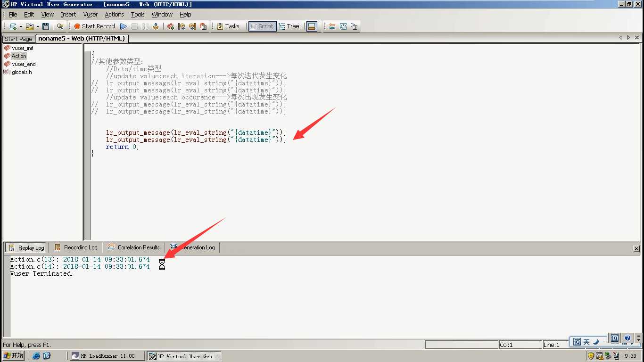Image resolution: width=644 pixels, height=362 pixels.
Task: Open the Help menu
Action: tap(185, 15)
